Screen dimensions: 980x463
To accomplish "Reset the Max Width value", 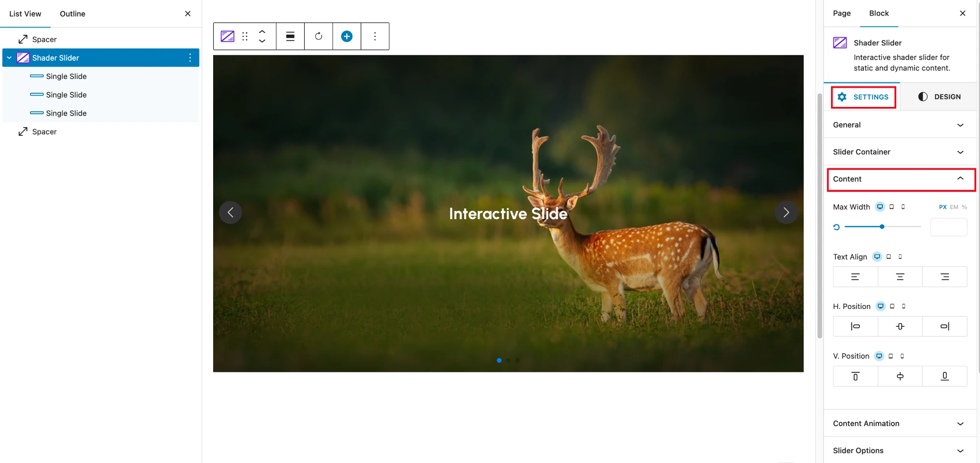I will point(836,227).
